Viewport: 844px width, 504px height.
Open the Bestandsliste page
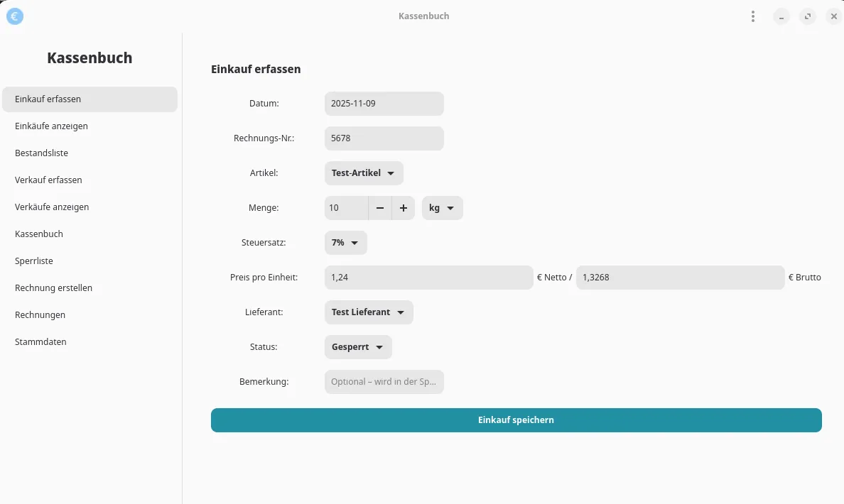point(42,153)
